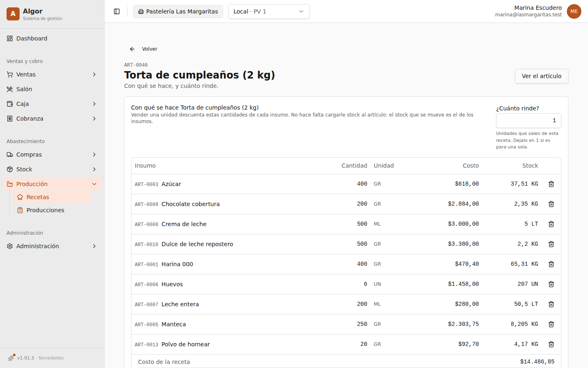Remove Dulce de leche repostero trash icon
Screen dimensions: 588x368
pyautogui.click(x=551, y=244)
